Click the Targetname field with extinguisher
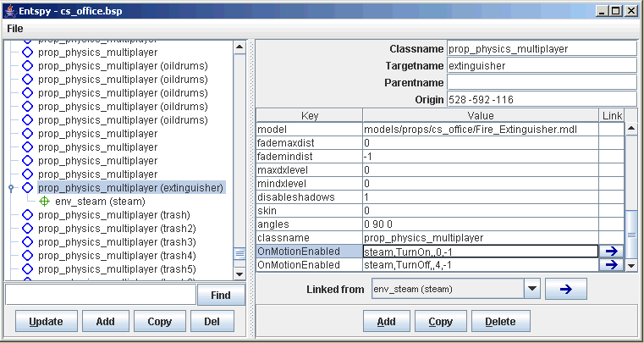Image resolution: width=644 pixels, height=343 pixels. (542, 66)
